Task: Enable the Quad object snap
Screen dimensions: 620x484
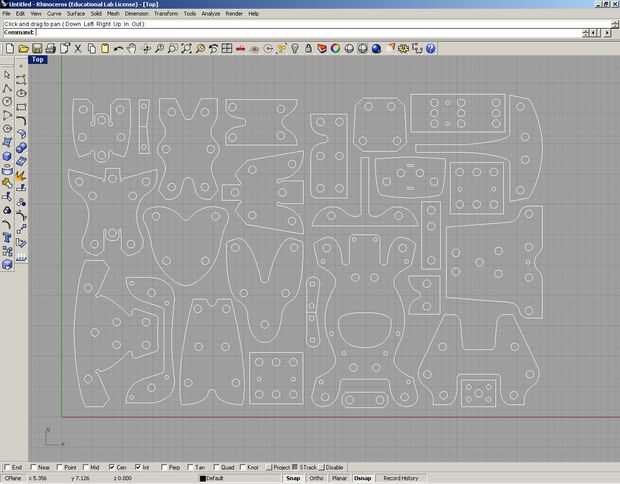Action: 224,467
